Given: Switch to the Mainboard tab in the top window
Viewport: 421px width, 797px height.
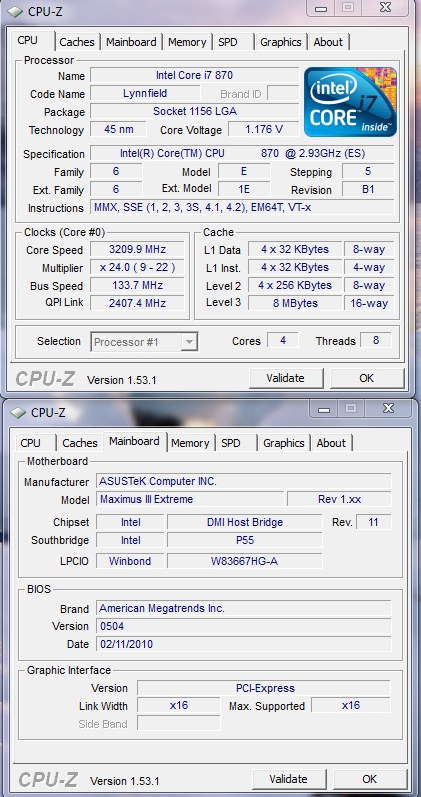Looking at the screenshot, I should click(x=131, y=42).
